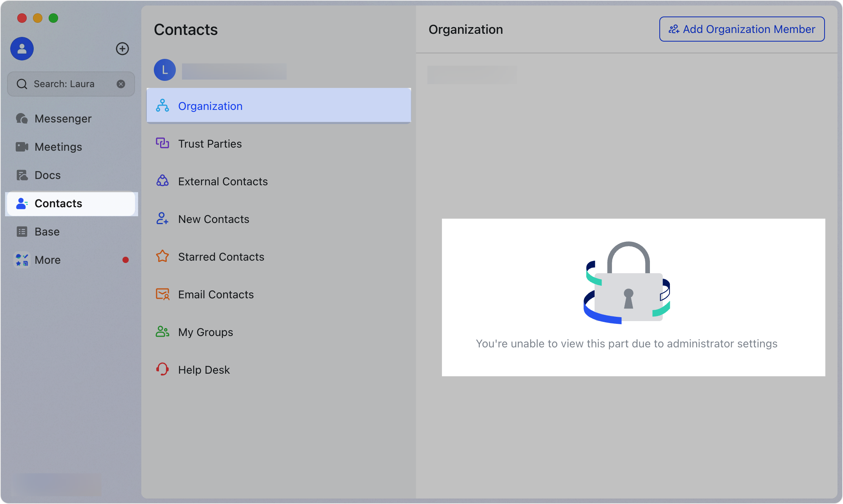Viewport: 843px width, 504px height.
Task: Clear the Laura search query
Action: tap(120, 84)
